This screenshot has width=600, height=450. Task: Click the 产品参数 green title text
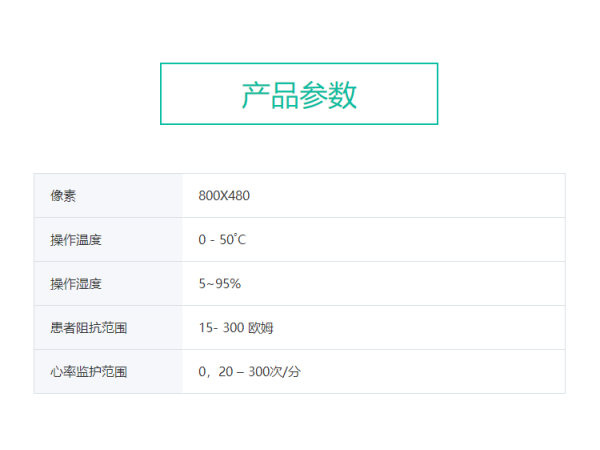[x=299, y=95]
